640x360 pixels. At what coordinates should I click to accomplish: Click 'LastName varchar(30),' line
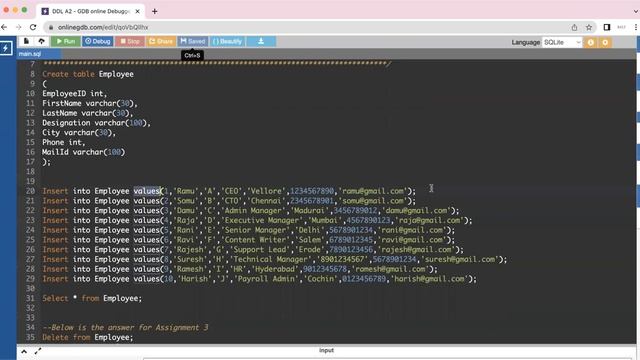pyautogui.click(x=87, y=113)
